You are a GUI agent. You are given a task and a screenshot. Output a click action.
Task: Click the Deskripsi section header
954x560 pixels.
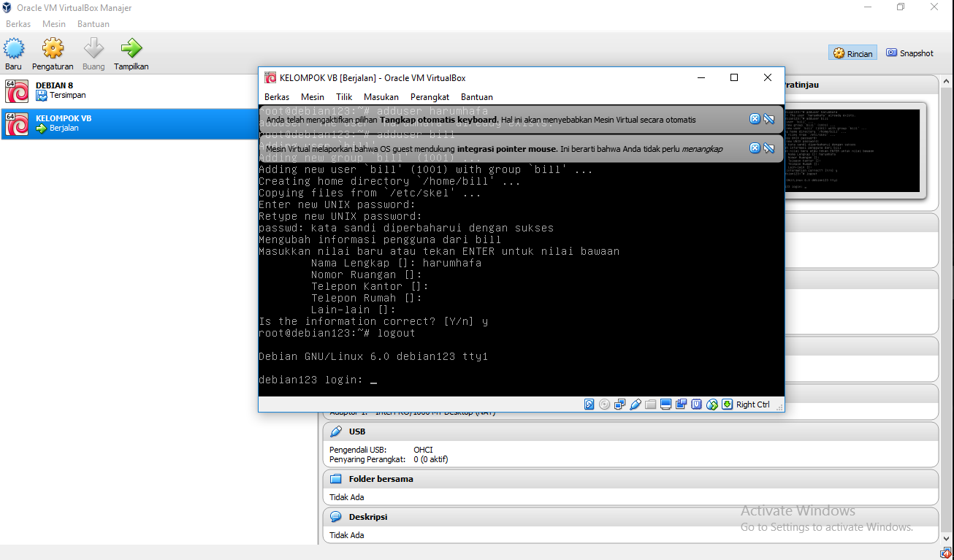tap(630, 517)
